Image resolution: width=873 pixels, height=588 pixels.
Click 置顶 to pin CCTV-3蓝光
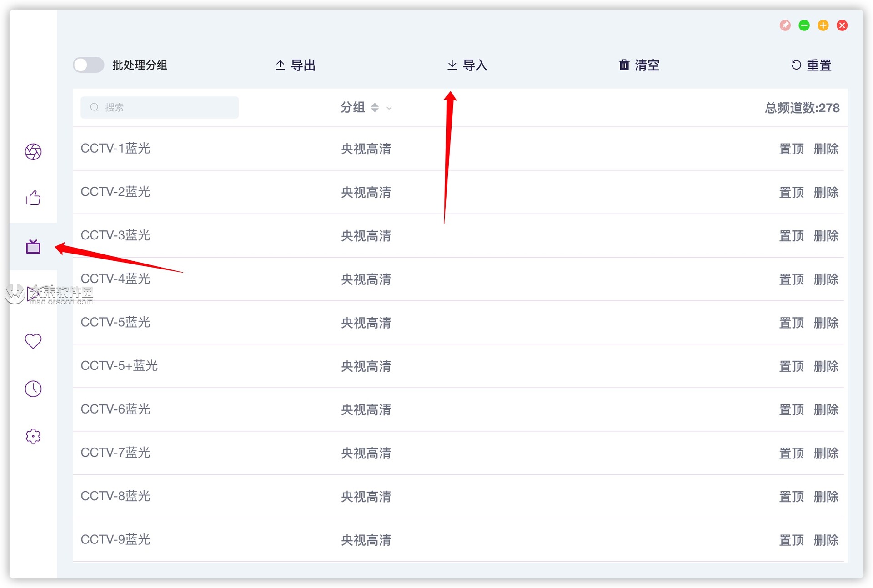791,235
